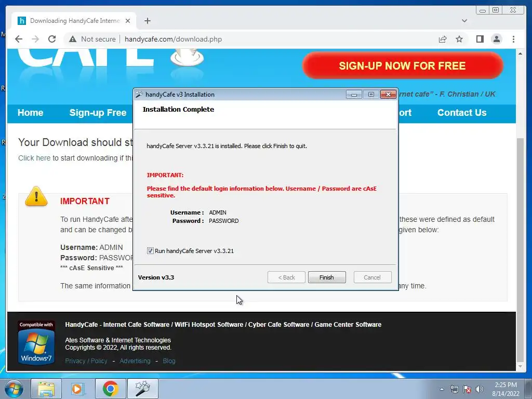Open the Home menu on HandyCafe site
This screenshot has width=532, height=399.
pos(31,113)
